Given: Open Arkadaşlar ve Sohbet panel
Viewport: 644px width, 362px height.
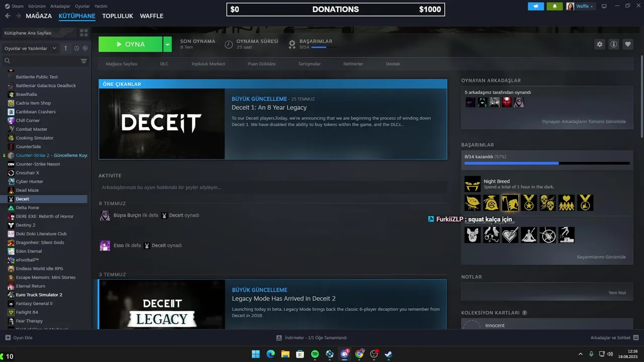Looking at the screenshot, I should [x=614, y=338].
